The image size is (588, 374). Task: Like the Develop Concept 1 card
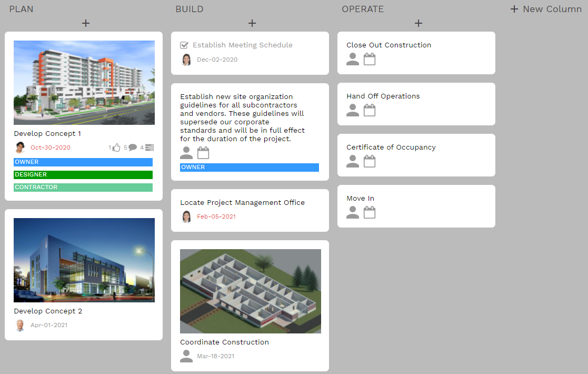pos(115,147)
